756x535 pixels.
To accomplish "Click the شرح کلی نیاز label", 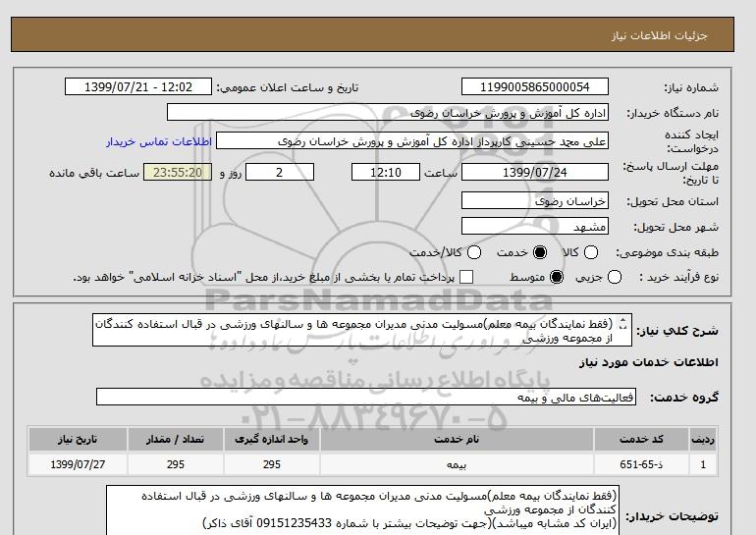I will 677,331.
